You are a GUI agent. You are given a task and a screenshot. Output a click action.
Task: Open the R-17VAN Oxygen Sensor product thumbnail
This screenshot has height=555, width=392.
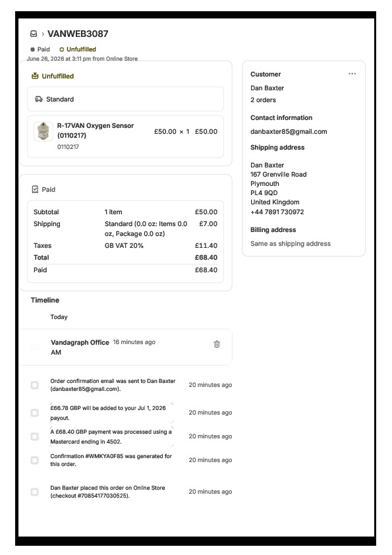tap(43, 131)
